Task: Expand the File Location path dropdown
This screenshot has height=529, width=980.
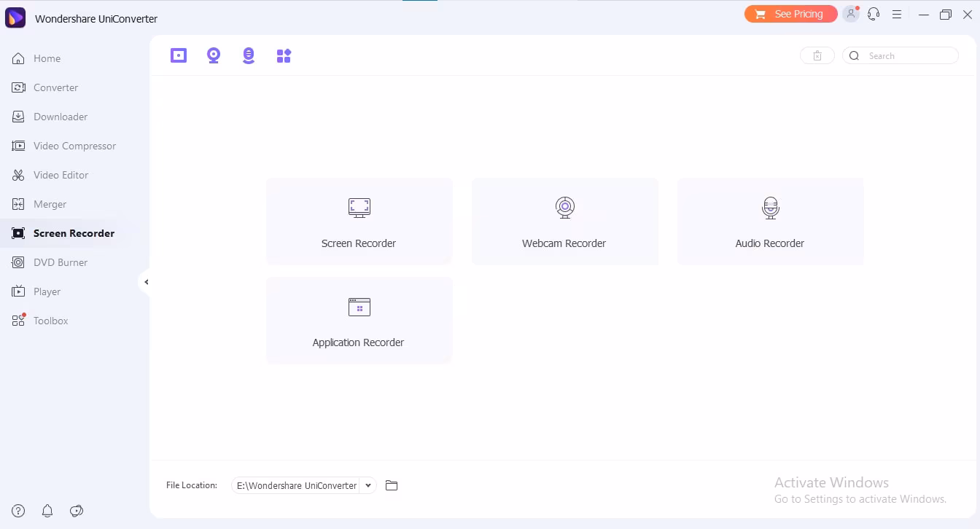Action: coord(368,485)
